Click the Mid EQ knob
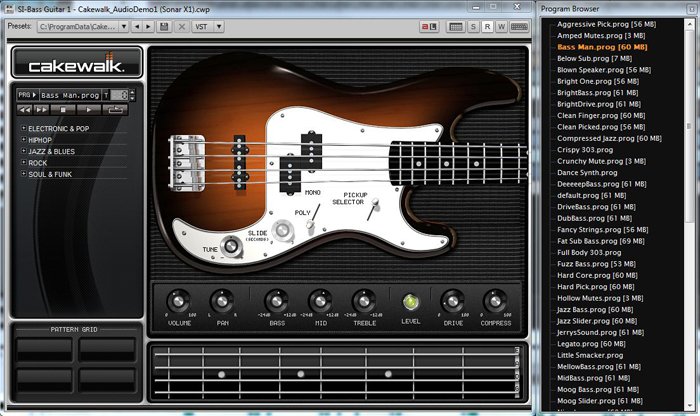Image resolution: width=700 pixels, height=416 pixels. [321, 301]
